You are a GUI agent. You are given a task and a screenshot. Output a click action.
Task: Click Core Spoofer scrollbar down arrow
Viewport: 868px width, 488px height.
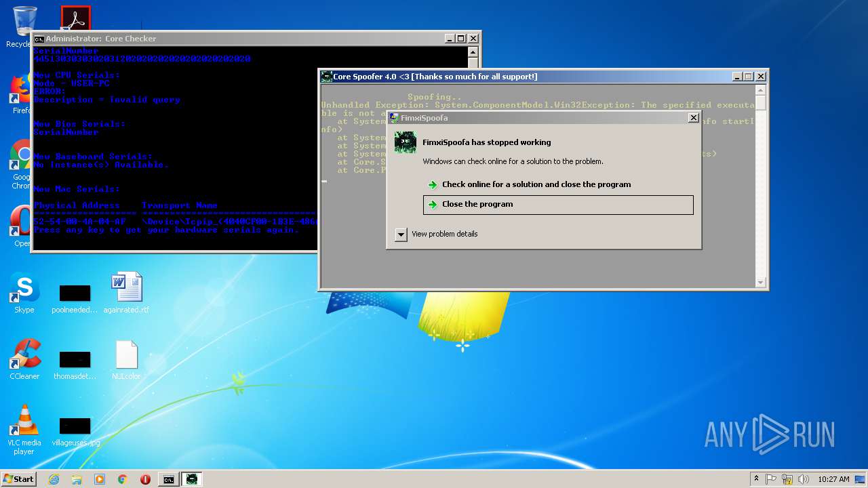point(761,283)
